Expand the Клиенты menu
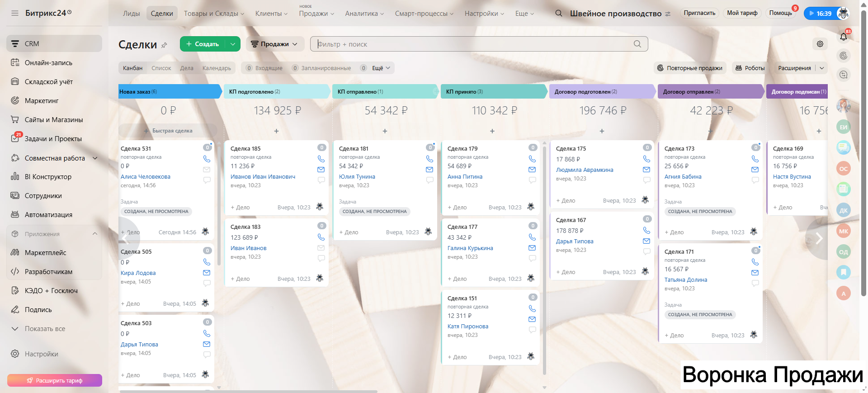The height and width of the screenshot is (393, 868). (x=271, y=14)
